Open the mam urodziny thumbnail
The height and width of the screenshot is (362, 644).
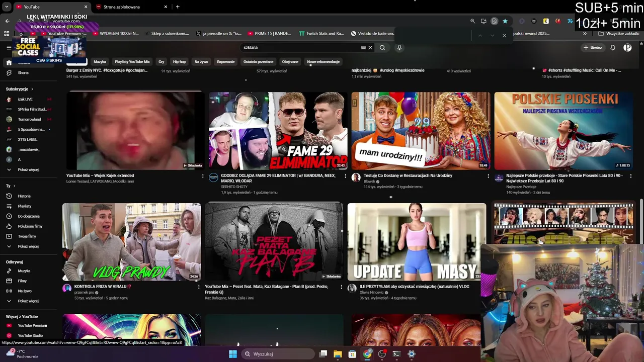point(421,131)
